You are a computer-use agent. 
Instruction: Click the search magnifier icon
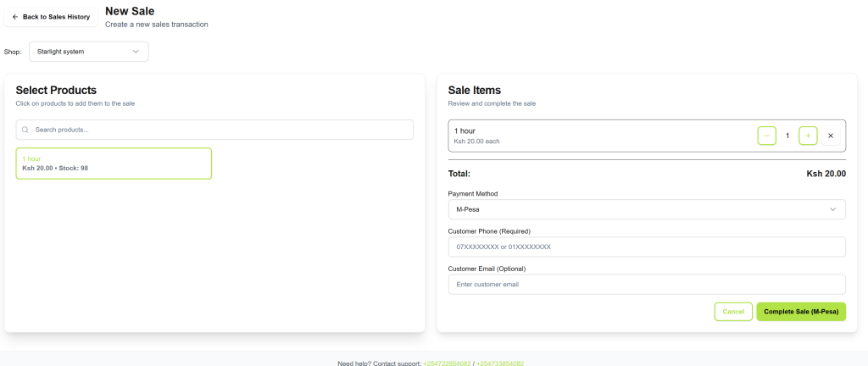pyautogui.click(x=25, y=130)
